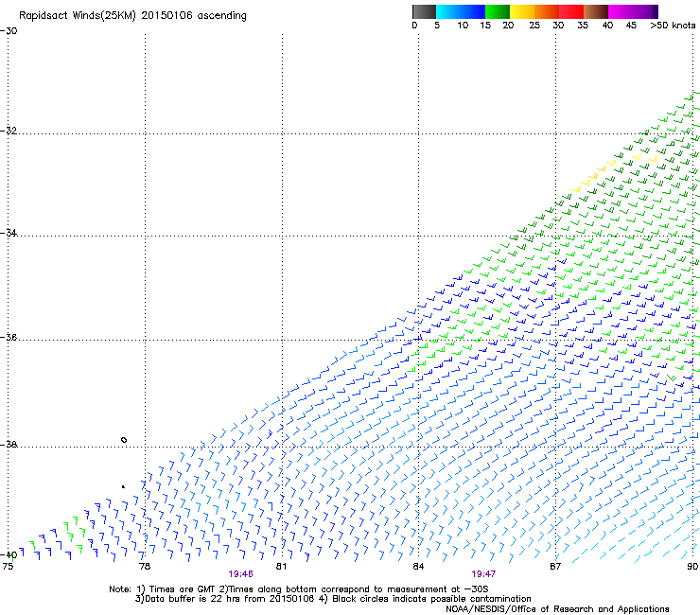This screenshot has width=700, height=615.
Task: Click the red 30-35 knots legend segment
Action: [571, 11]
